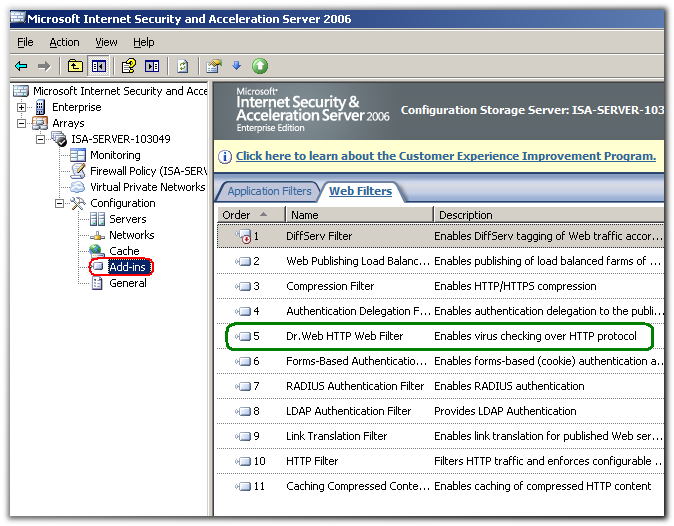
Task: Select the Web Filters tab
Action: point(360,191)
